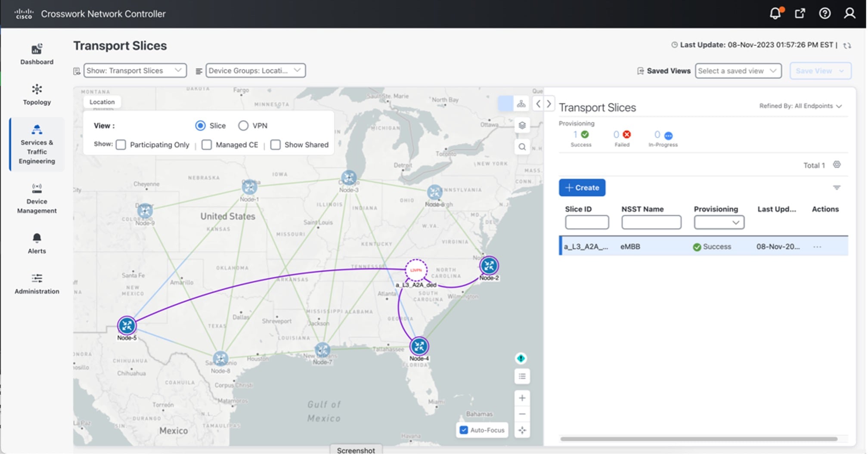This screenshot has height=455, width=868.
Task: Switch the View to VPN
Action: 243,125
